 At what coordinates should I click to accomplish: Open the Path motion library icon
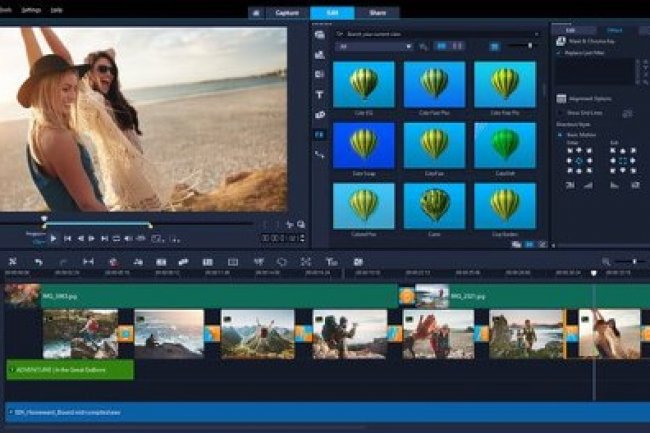coord(320,154)
